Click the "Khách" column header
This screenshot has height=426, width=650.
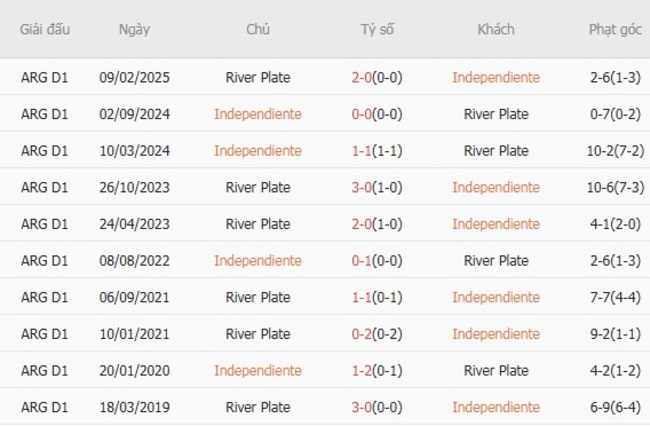[x=496, y=29]
